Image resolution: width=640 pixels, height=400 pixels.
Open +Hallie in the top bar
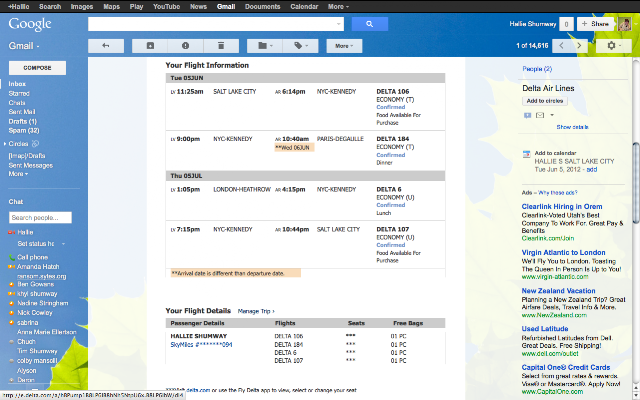[18, 7]
